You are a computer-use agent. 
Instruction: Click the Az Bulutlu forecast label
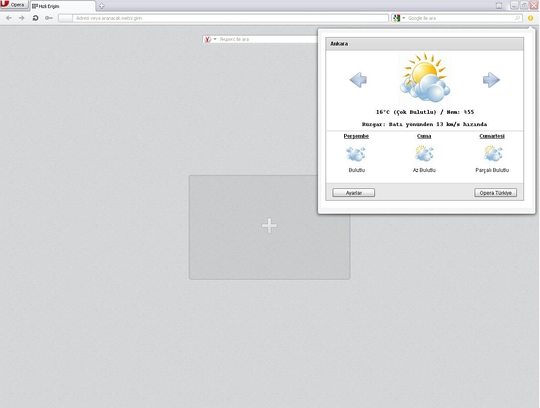424,170
